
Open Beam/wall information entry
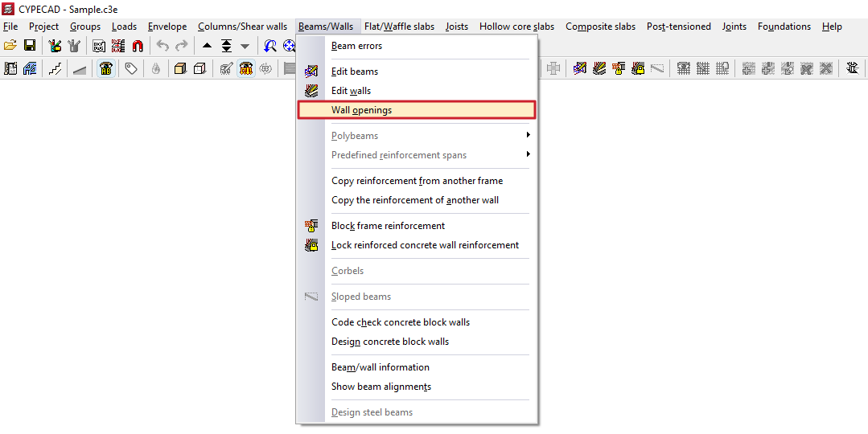(416, 367)
